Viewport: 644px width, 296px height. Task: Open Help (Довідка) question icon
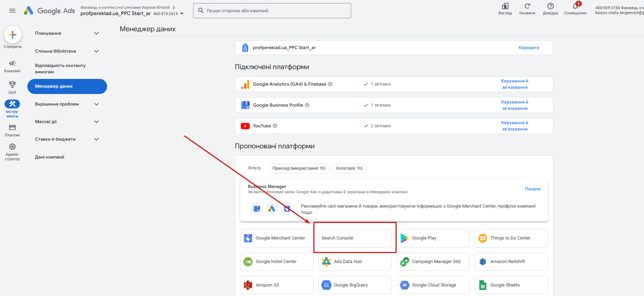coord(550,6)
